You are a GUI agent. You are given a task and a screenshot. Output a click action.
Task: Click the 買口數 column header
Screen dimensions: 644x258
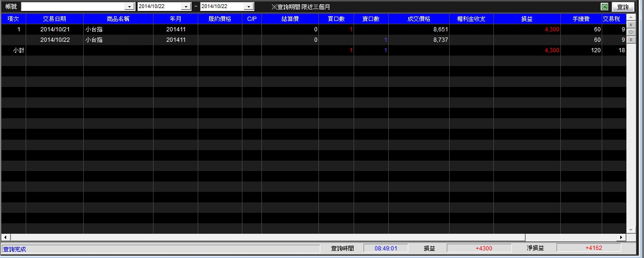point(336,19)
